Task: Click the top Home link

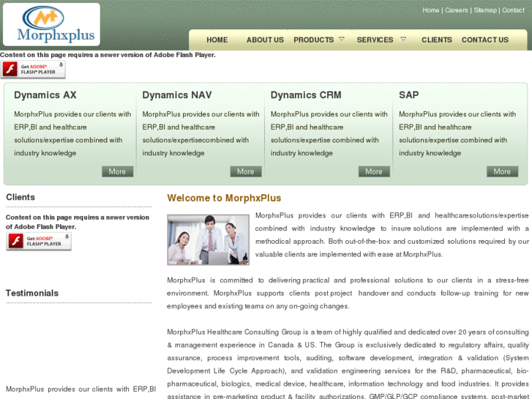Action: tap(430, 10)
